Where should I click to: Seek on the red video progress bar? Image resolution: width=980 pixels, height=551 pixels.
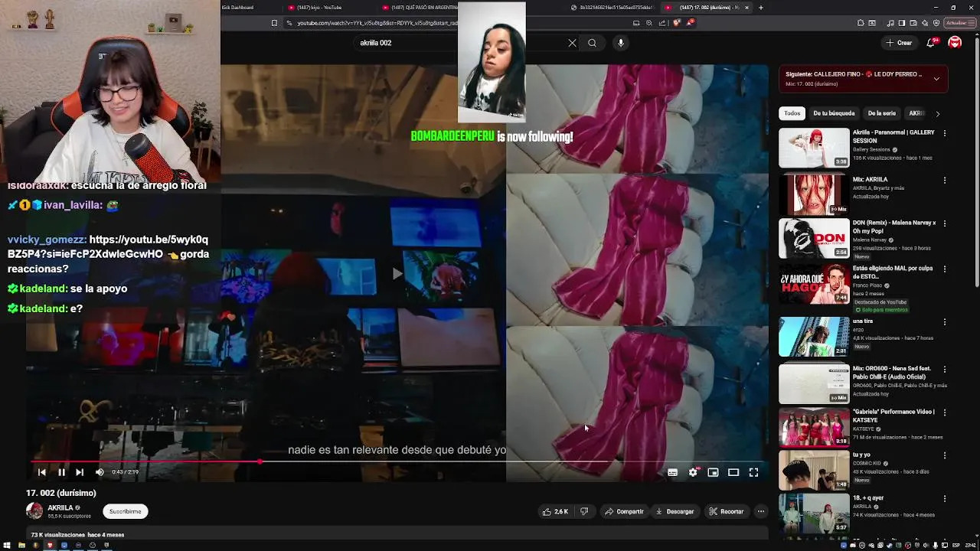(398, 461)
